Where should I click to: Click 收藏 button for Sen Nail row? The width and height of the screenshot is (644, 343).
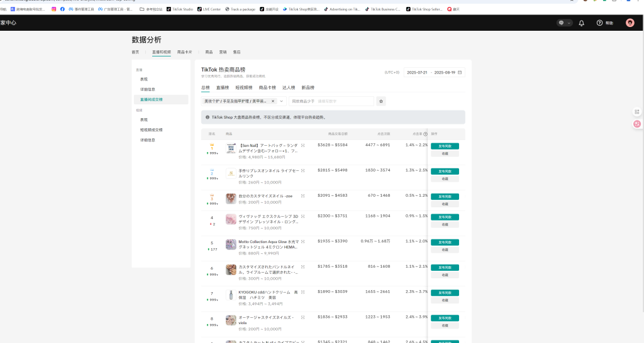(445, 154)
